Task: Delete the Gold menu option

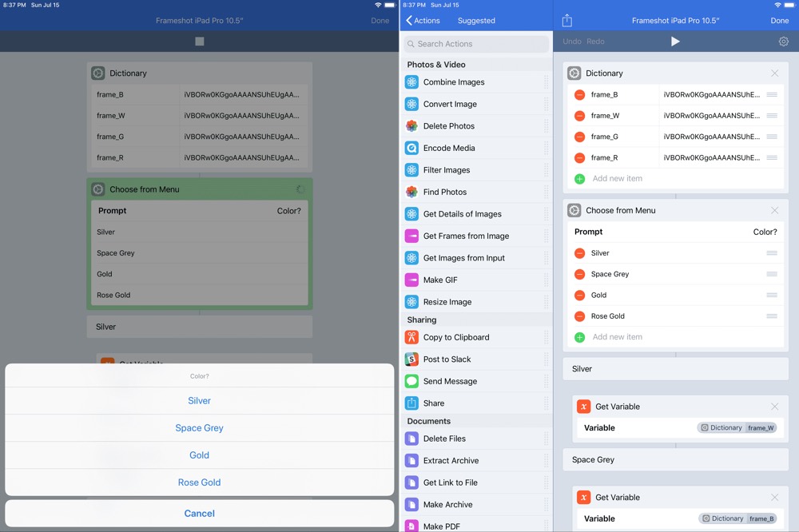Action: (579, 295)
